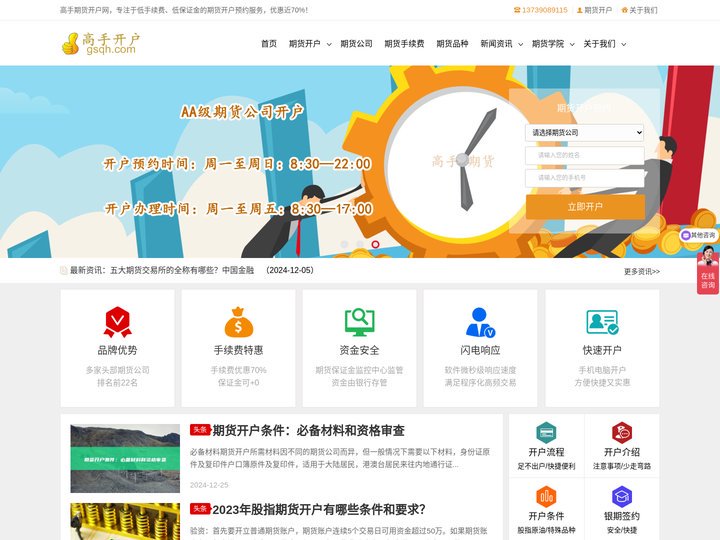The image size is (720, 540).
Task: Click the red hexagon icon for 开户介绍
Action: 622,432
